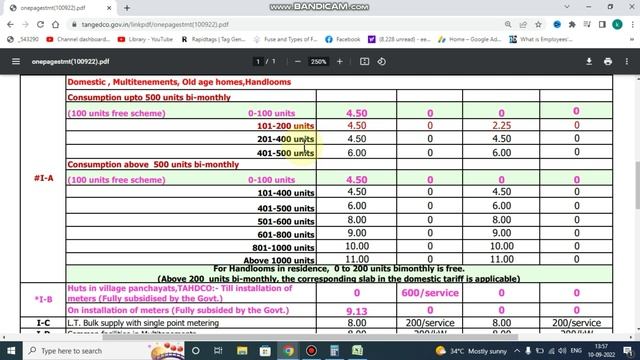Click the 600/service cell
The width and height of the screenshot is (640, 360).
[x=430, y=293]
